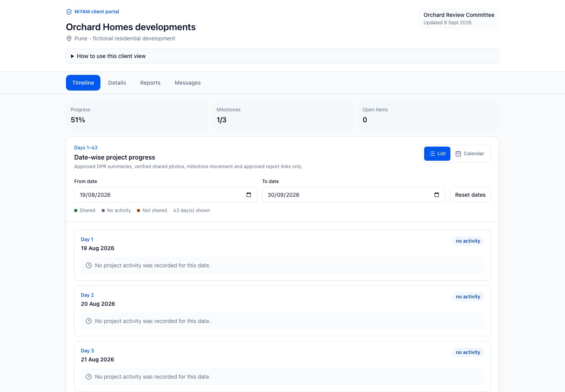Viewport: 565px width, 392px height.
Task: Select the List view toggle
Action: pyautogui.click(x=437, y=154)
